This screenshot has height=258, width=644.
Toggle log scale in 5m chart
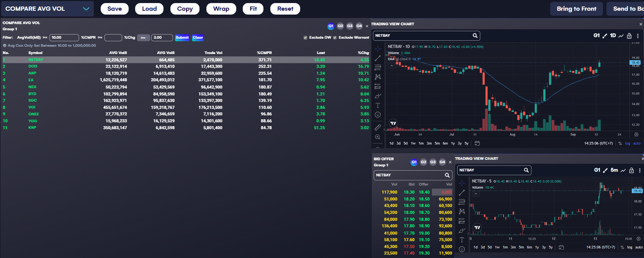point(630,247)
